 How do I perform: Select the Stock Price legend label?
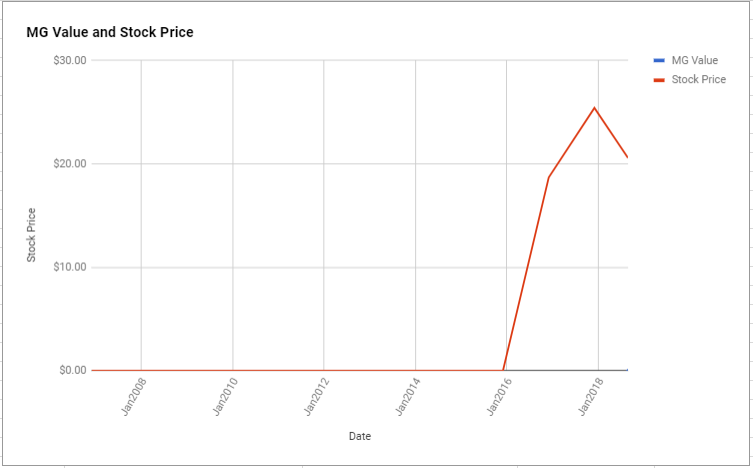(x=698, y=80)
